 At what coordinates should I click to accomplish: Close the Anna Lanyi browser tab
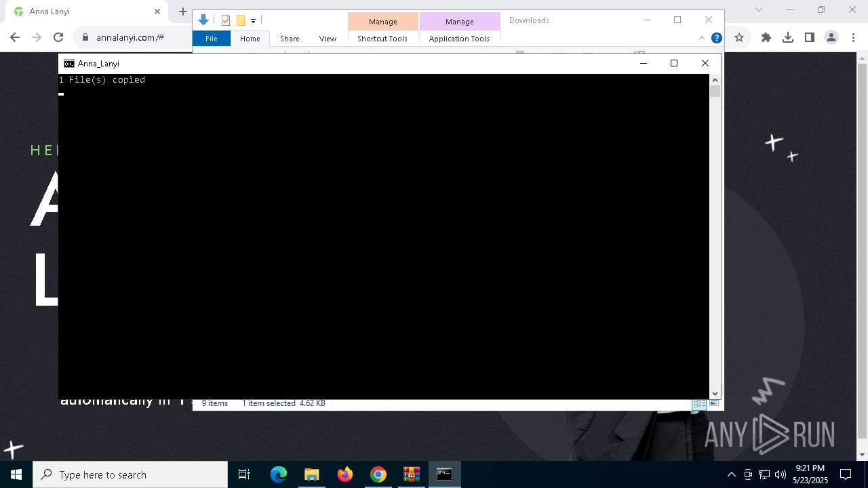pos(157,12)
